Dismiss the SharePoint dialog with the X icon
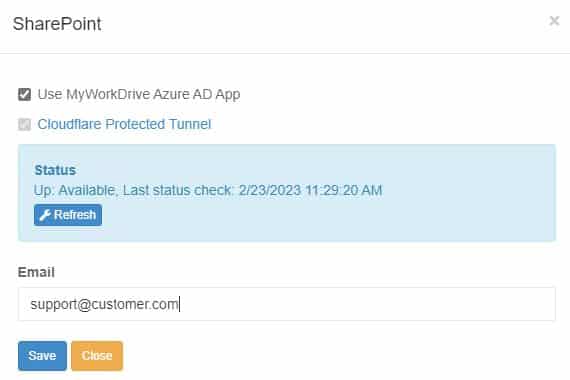Screen dimensions: 570x380 tap(554, 21)
